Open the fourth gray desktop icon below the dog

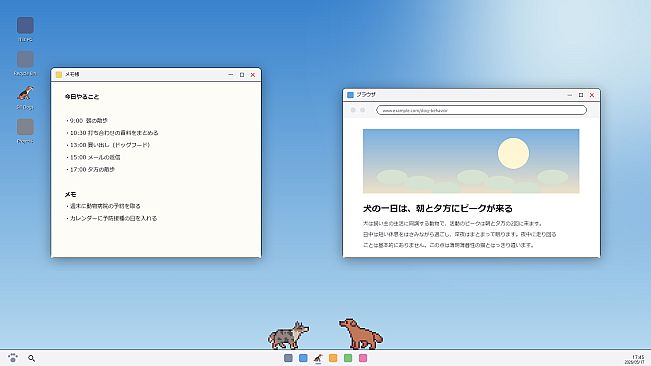25,127
